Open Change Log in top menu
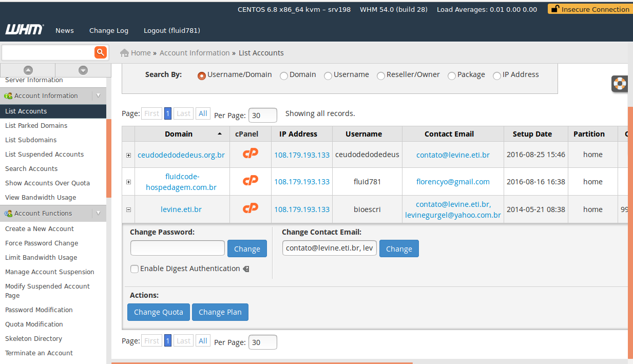Viewport: 633px width, 364px height. [109, 30]
